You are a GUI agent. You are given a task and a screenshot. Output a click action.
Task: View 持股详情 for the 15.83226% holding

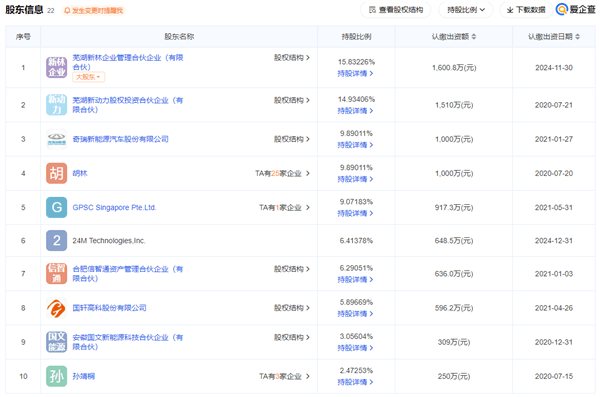(355, 73)
